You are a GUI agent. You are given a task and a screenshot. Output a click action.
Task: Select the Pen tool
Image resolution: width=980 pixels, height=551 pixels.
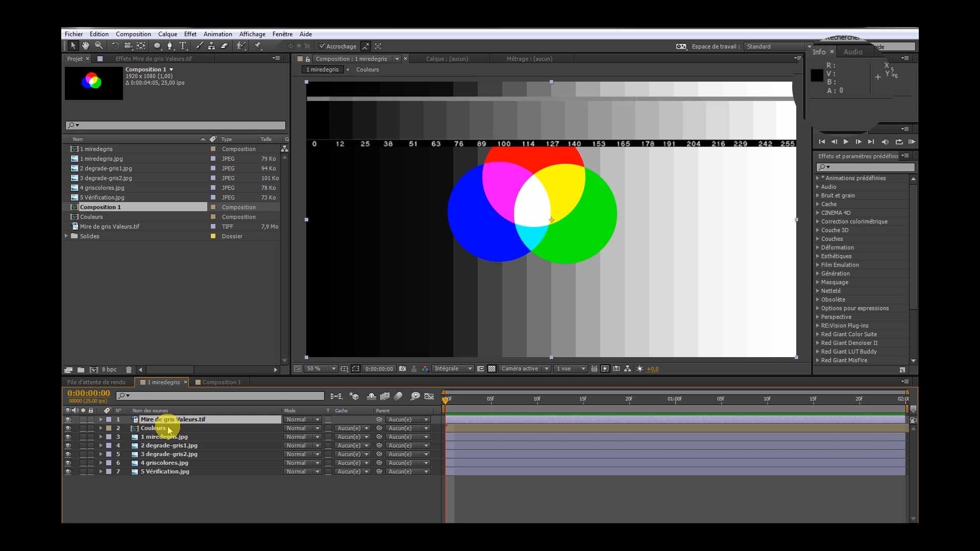pos(170,46)
